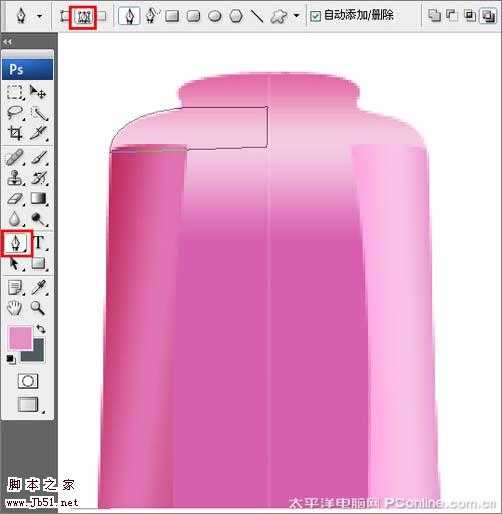The width and height of the screenshot is (502, 514).
Task: Select the Pen tool in toolbox
Action: 16,243
